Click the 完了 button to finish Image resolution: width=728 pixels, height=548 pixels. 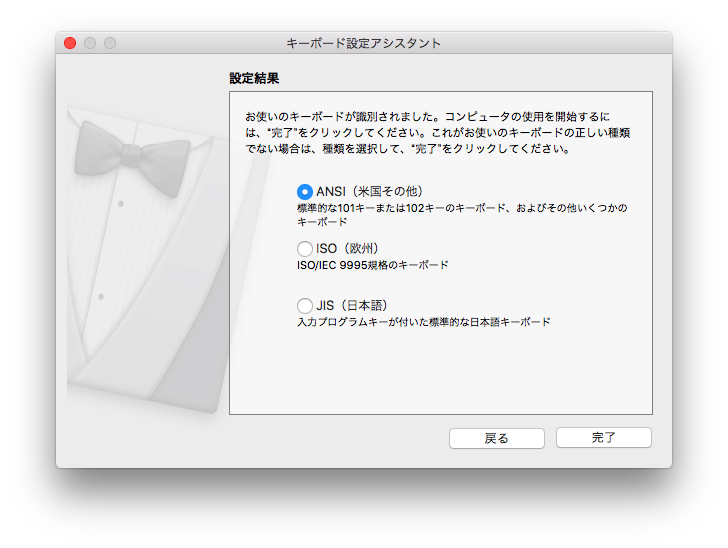(x=604, y=437)
